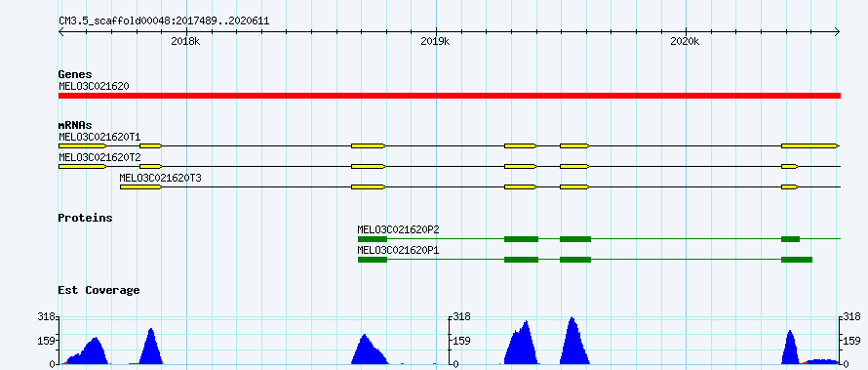868x370 pixels.
Task: Click the Est Coverage track title
Action: tap(99, 290)
